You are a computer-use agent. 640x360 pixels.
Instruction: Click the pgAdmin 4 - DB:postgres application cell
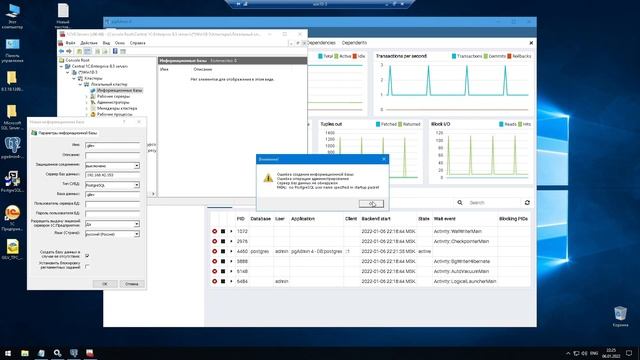tap(316, 251)
